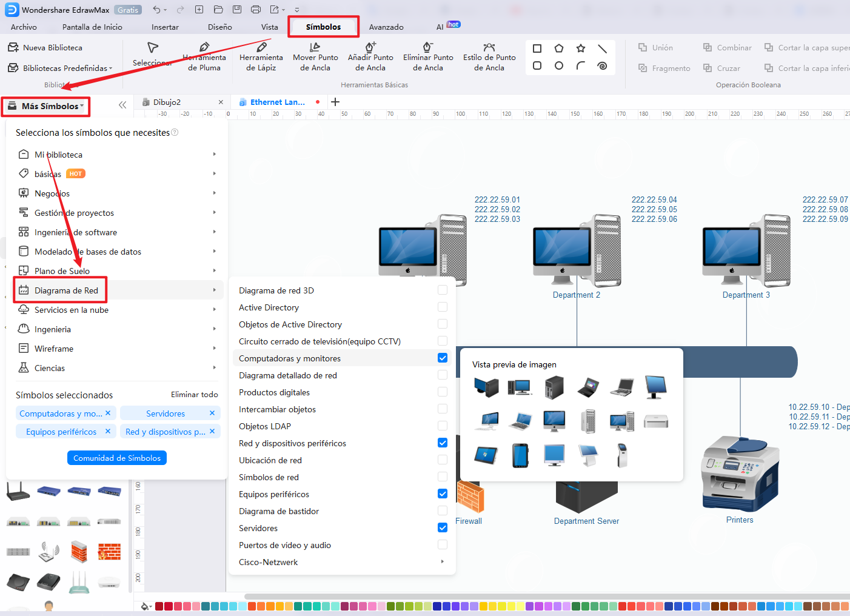Open the Avanzado ribbon tab
The width and height of the screenshot is (850, 616).
pos(386,27)
